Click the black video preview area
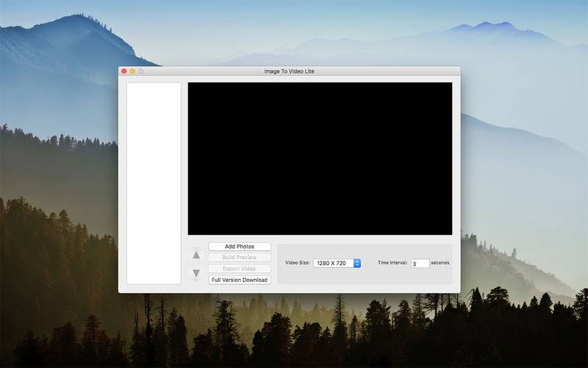This screenshot has width=588, height=368. 320,158
